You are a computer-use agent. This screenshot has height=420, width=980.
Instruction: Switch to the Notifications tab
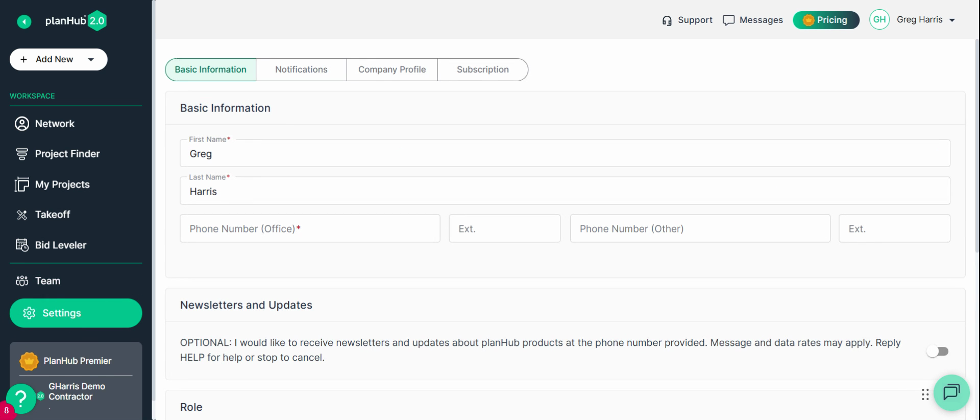point(301,69)
